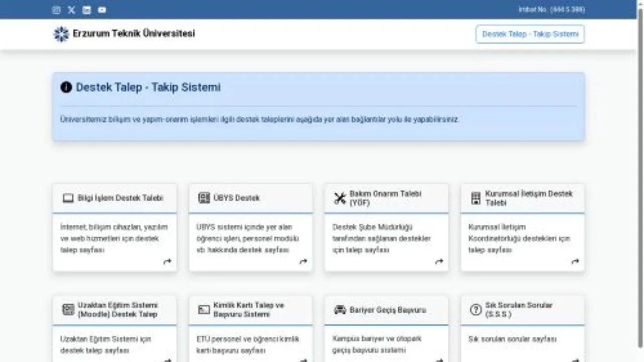644x362 pixels.
Task: Open ÜBYS Destek card title
Action: (x=236, y=198)
